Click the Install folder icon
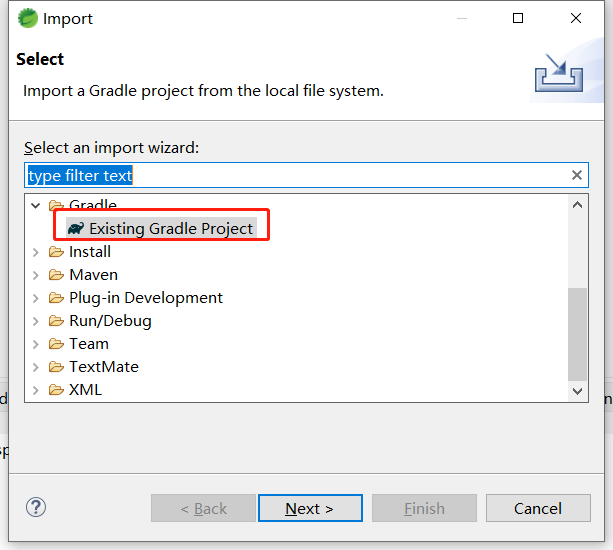 pyautogui.click(x=56, y=252)
